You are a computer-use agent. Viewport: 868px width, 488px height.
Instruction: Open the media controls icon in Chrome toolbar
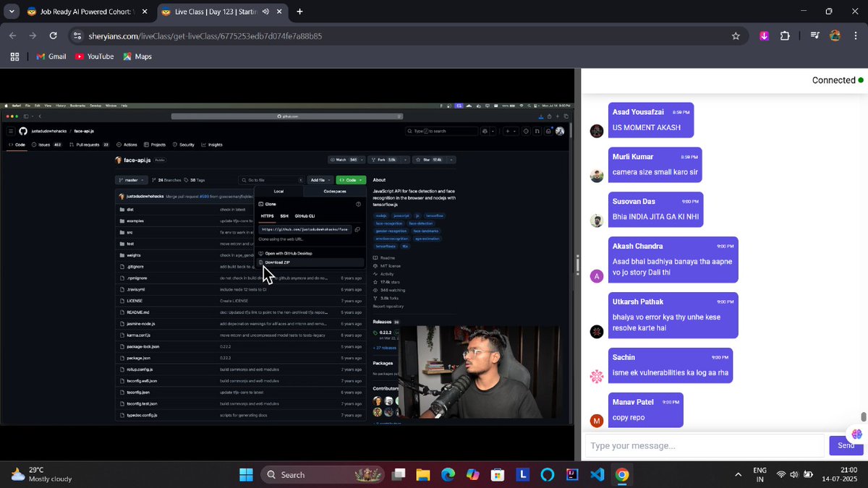815,35
